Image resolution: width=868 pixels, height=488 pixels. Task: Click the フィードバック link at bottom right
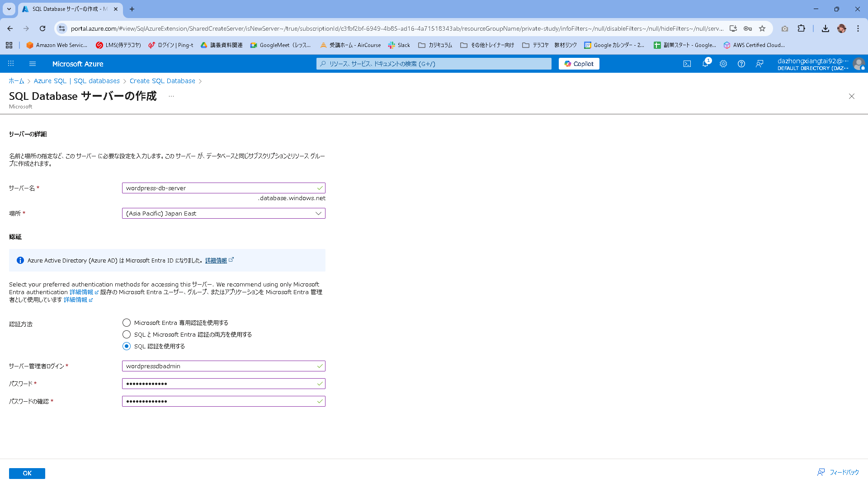click(x=844, y=472)
